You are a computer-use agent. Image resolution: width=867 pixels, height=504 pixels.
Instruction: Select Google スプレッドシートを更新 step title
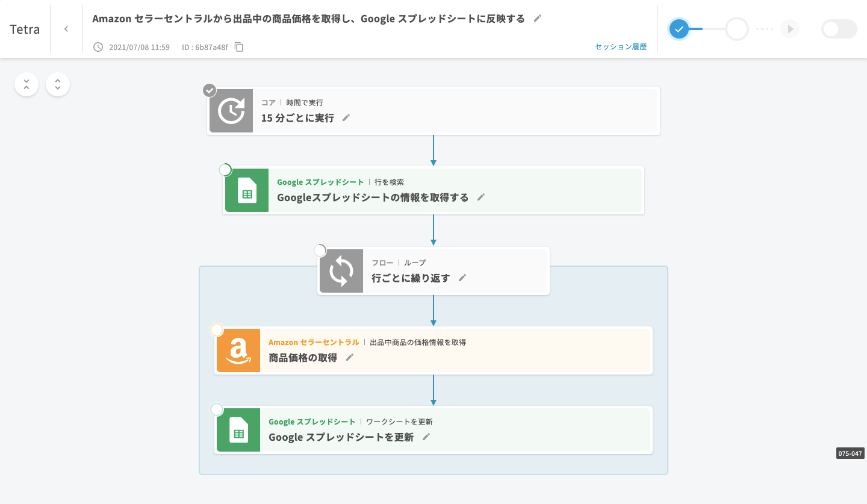point(341,437)
